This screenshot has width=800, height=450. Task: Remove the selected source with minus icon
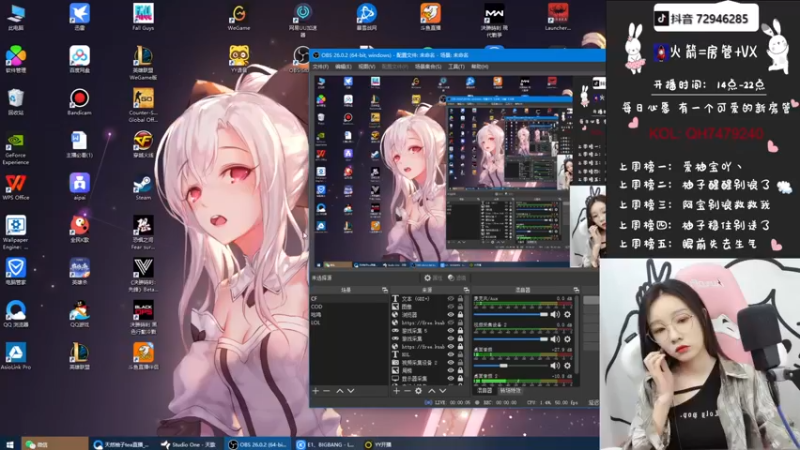click(407, 391)
